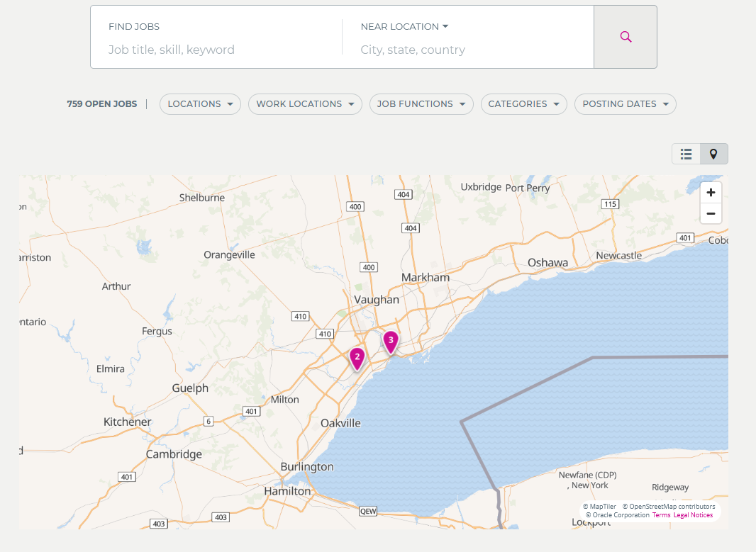Click the Orangeville label on map
Screen dimensions: 756x552
tap(229, 255)
